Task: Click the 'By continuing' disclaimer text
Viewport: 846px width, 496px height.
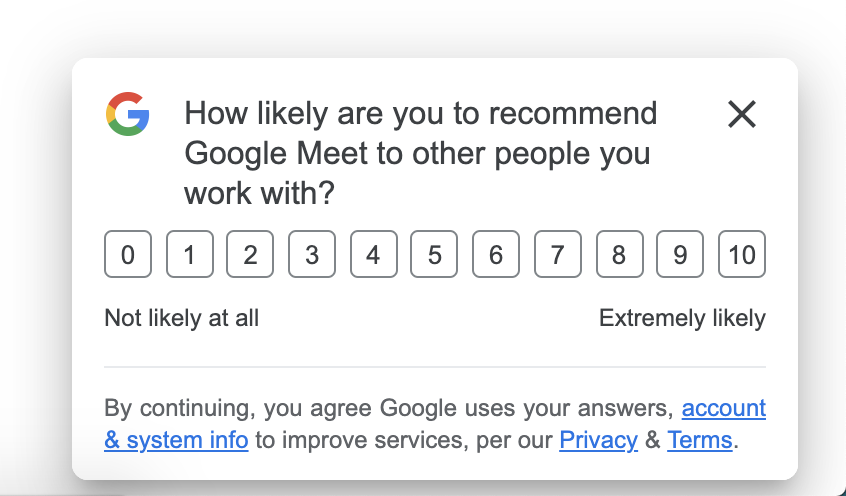Action: [x=435, y=424]
